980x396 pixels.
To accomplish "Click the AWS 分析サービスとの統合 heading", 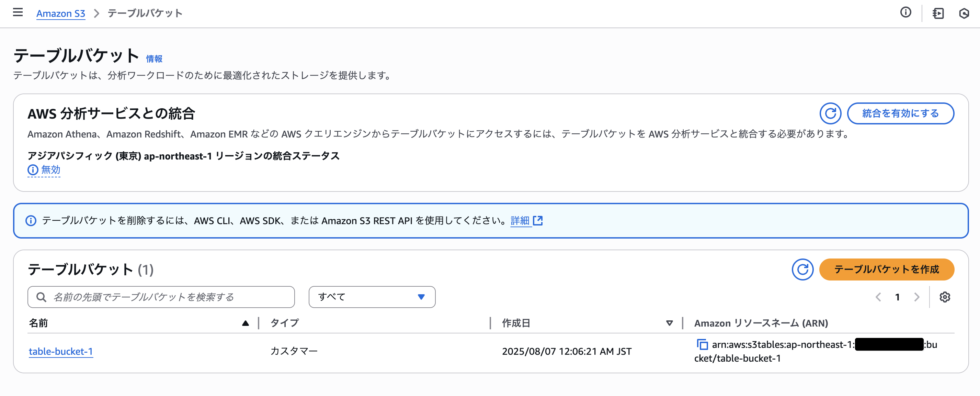I will (111, 113).
